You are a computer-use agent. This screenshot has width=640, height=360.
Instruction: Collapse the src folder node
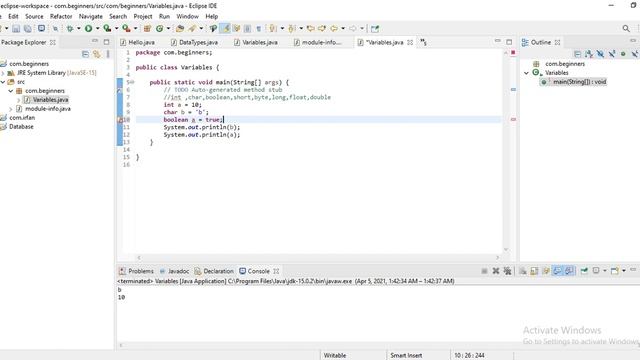3,82
